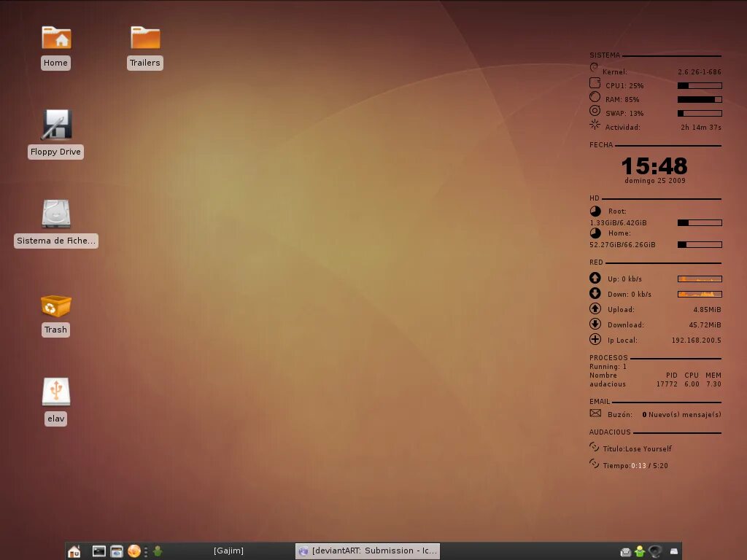Click the 'SISTEMA' section heading
747x560 pixels.
tap(605, 55)
